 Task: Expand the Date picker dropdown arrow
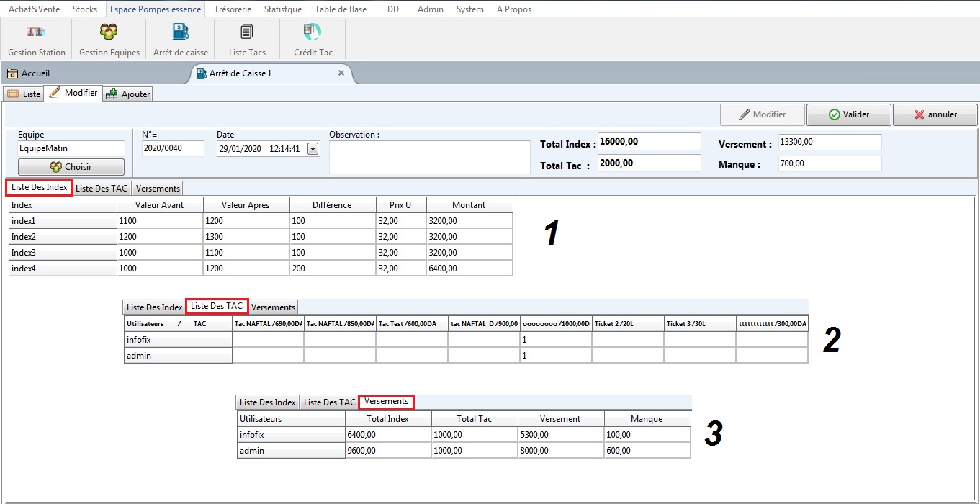point(313,149)
